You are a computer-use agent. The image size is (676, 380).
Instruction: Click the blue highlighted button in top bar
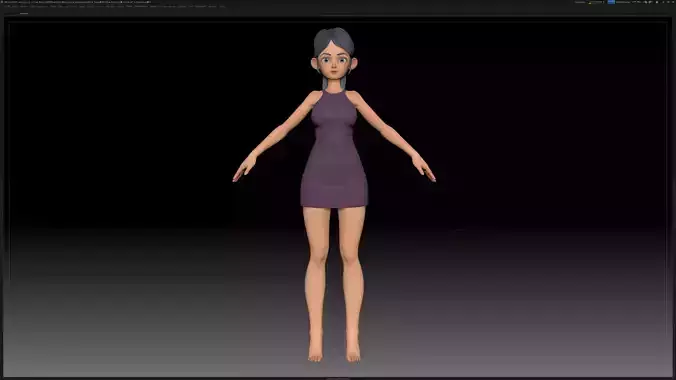pos(611,2)
